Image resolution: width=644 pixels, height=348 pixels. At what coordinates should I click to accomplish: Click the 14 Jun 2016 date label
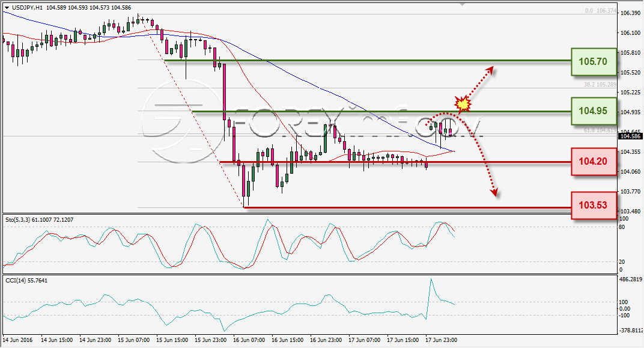click(17, 340)
